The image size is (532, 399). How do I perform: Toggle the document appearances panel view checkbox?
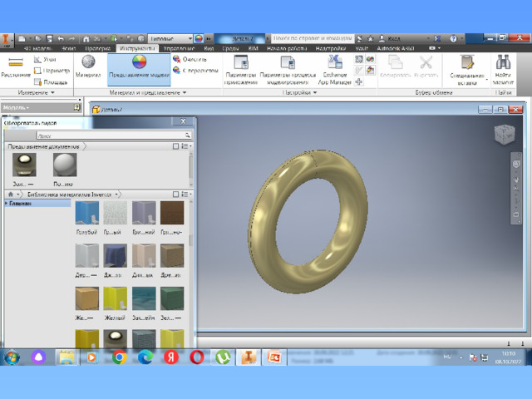[175, 146]
